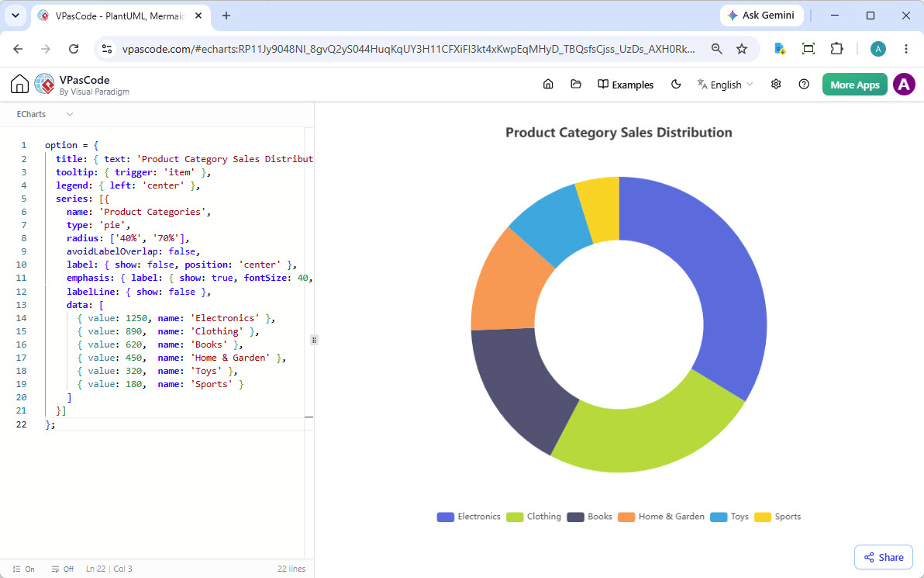Toggle Clothing legend item
924x578 pixels.
533,517
